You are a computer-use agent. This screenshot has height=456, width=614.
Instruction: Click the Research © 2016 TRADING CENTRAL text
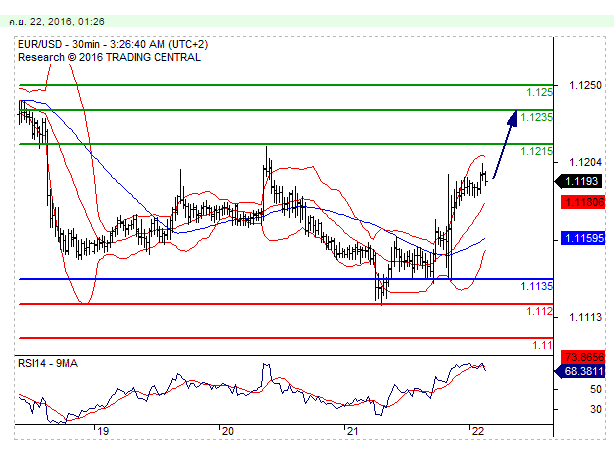(109, 57)
